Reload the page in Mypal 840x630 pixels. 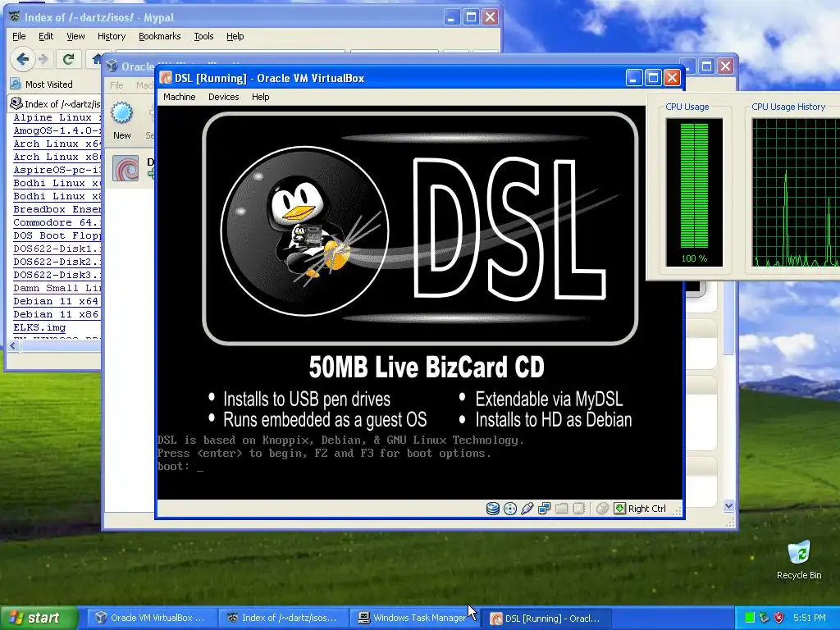68,59
